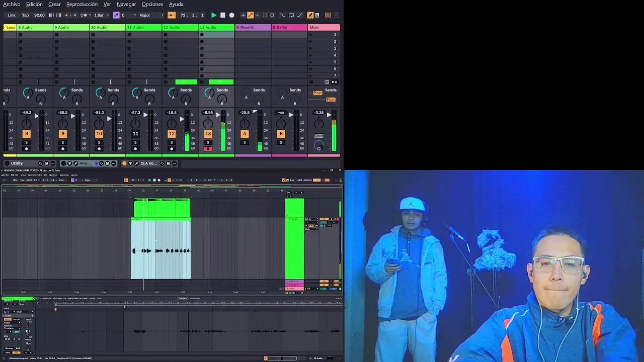Click the Send A knob of track 13
Screen dimensions: 644x362
(x=209, y=93)
